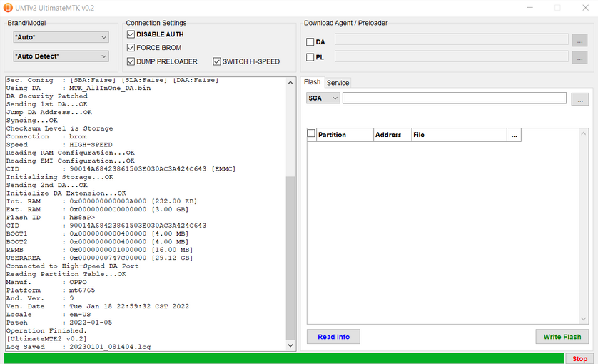
Task: Toggle the FORCE BROM checkbox
Action: point(131,48)
